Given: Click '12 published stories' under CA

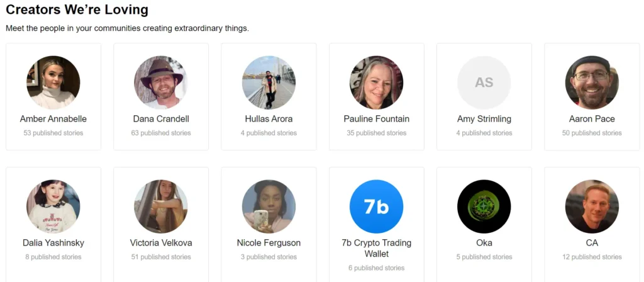Looking at the screenshot, I should (592, 257).
